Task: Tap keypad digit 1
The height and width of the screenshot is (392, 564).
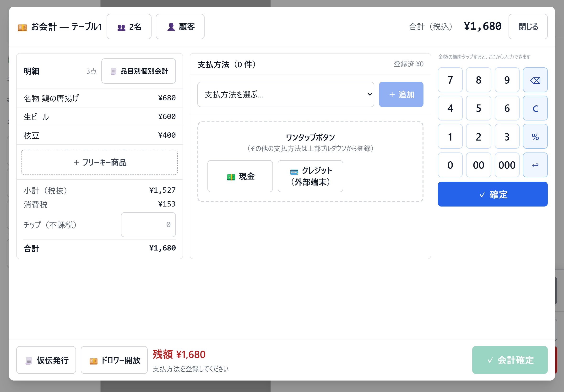Action: coord(450,136)
